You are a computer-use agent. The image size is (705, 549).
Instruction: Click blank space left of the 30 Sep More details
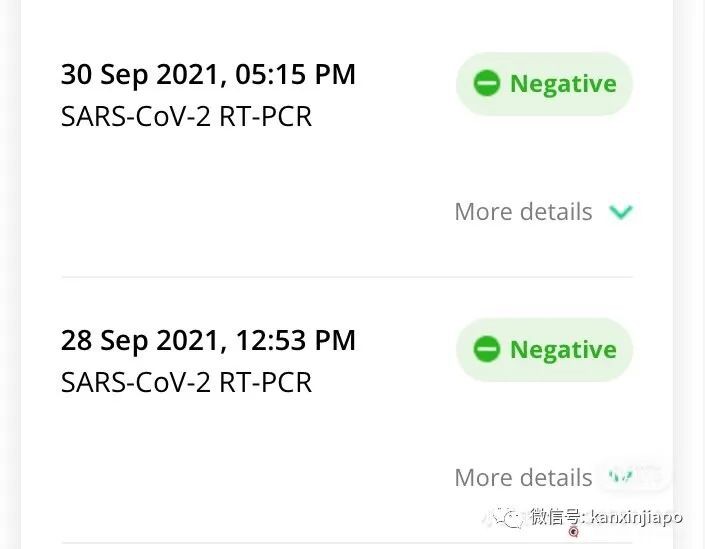[x=250, y=212]
